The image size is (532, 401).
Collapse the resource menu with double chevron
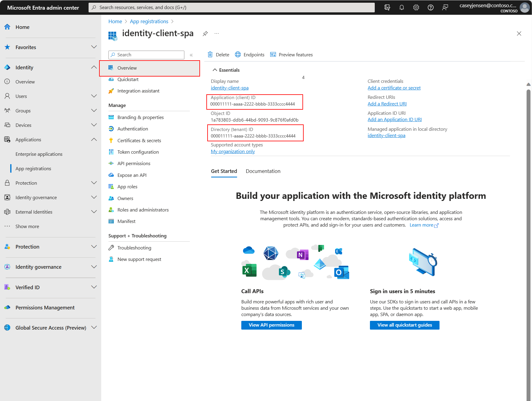(x=191, y=55)
